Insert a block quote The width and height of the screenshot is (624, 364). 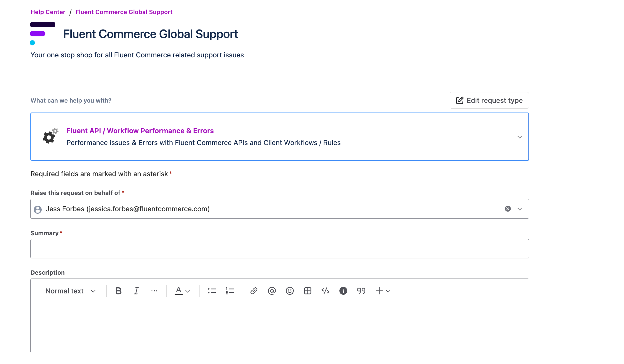pos(361,291)
